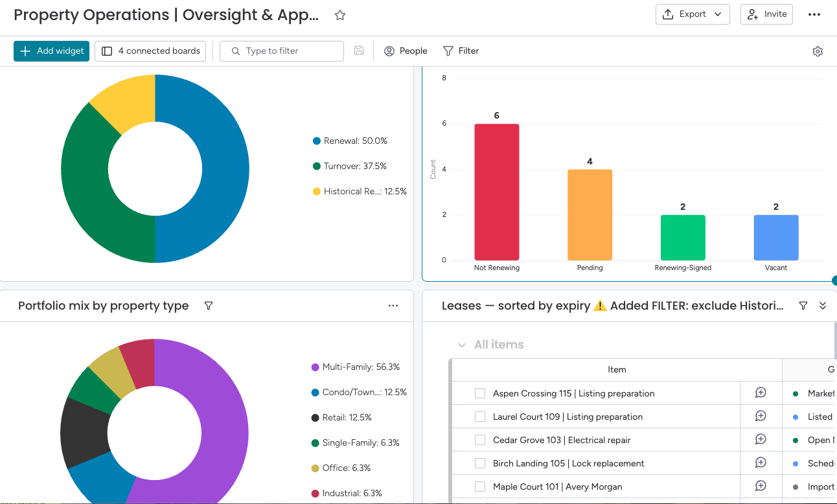Open Maple Court 101 | Avery Morgan item
Viewport: 837px width, 504px height.
(x=557, y=487)
